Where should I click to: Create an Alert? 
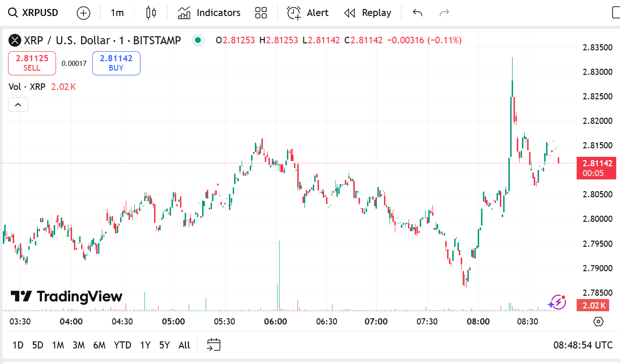click(308, 13)
